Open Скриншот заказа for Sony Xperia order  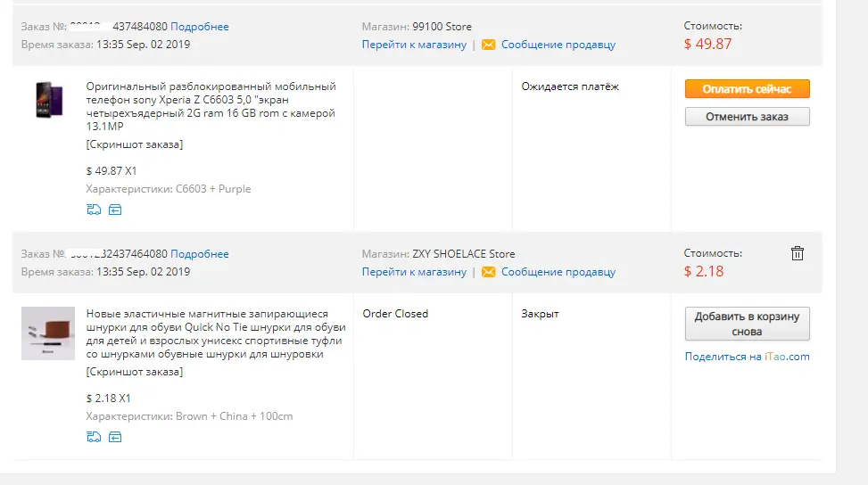coord(135,144)
